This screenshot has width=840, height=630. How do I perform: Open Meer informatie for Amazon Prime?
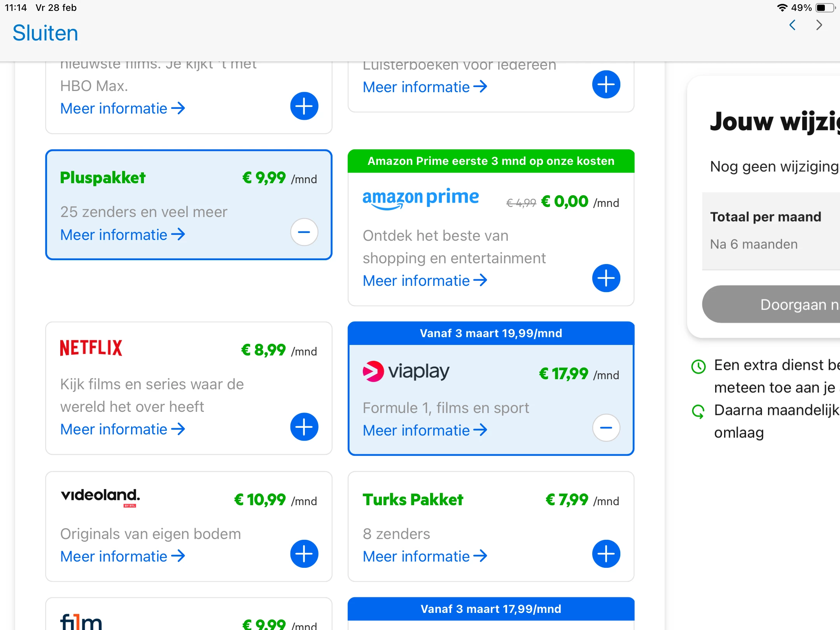tap(425, 281)
